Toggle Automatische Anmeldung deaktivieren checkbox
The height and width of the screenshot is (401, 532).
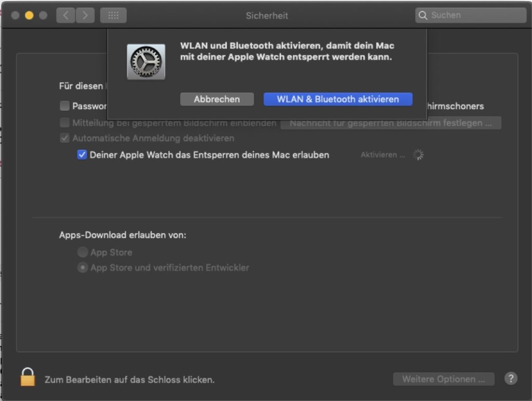pos(64,138)
